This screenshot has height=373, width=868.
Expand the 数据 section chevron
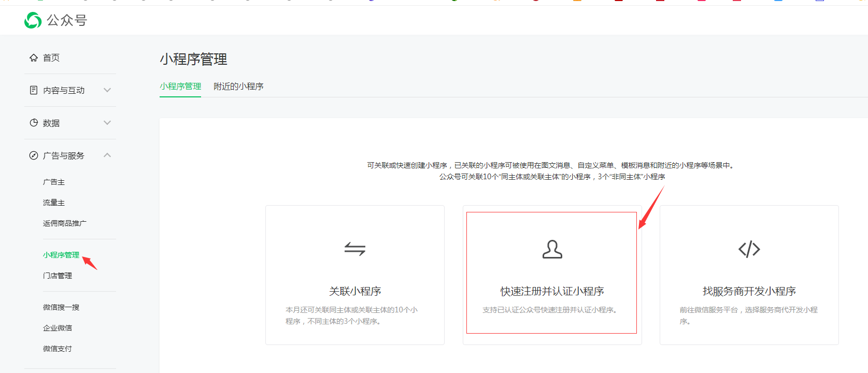pyautogui.click(x=107, y=123)
